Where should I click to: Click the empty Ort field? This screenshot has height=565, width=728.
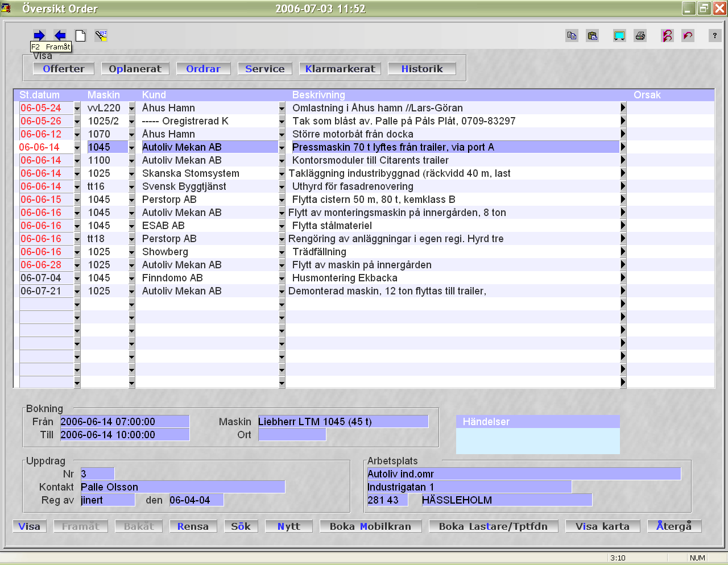point(292,435)
